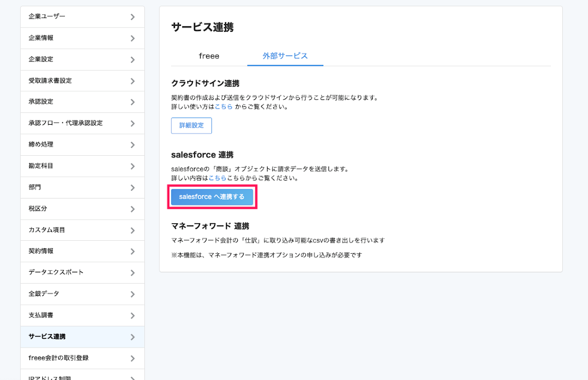
Task: Click chevron on 支払調書 row
Action: coord(133,316)
